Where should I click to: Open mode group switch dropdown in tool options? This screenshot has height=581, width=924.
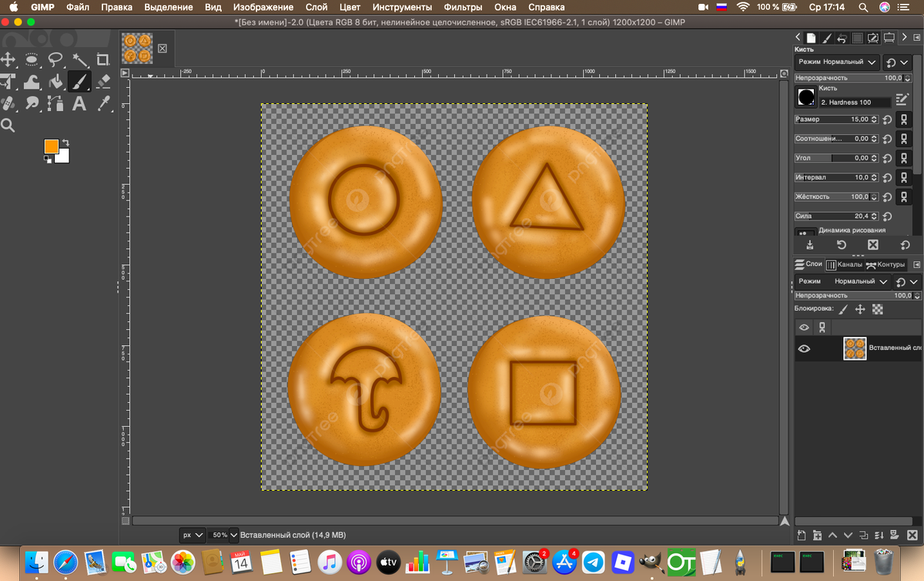pyautogui.click(x=898, y=62)
